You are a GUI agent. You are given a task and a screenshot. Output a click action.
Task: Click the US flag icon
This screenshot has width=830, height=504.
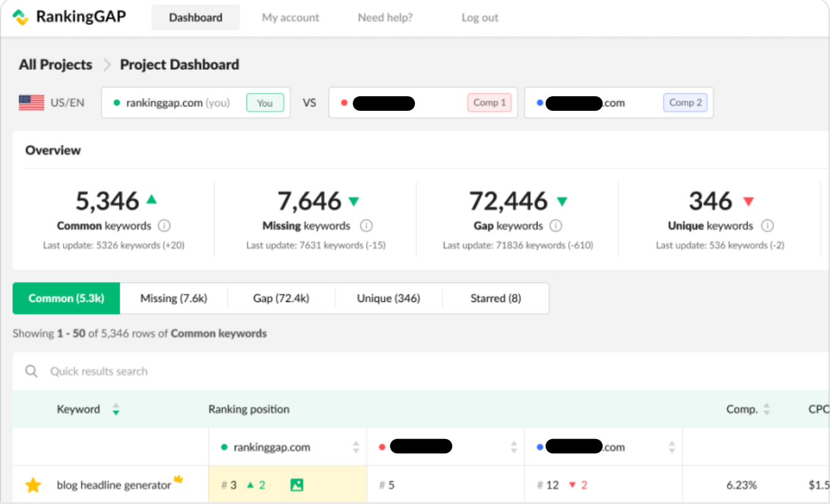coord(31,102)
